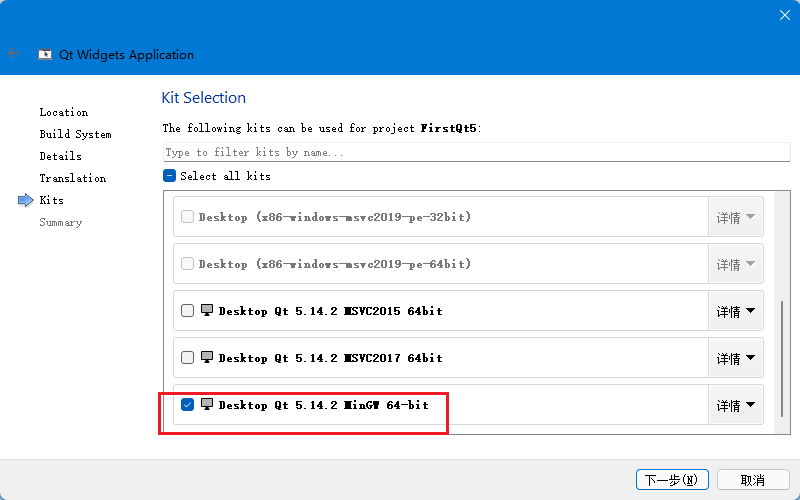Uncheck Desktop Qt 5.14.2 MinGW 64-bit kit
The image size is (800, 500).
(x=187, y=405)
